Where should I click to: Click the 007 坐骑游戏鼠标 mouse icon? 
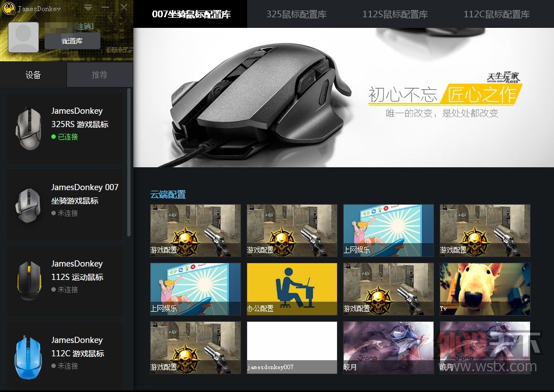pos(28,205)
